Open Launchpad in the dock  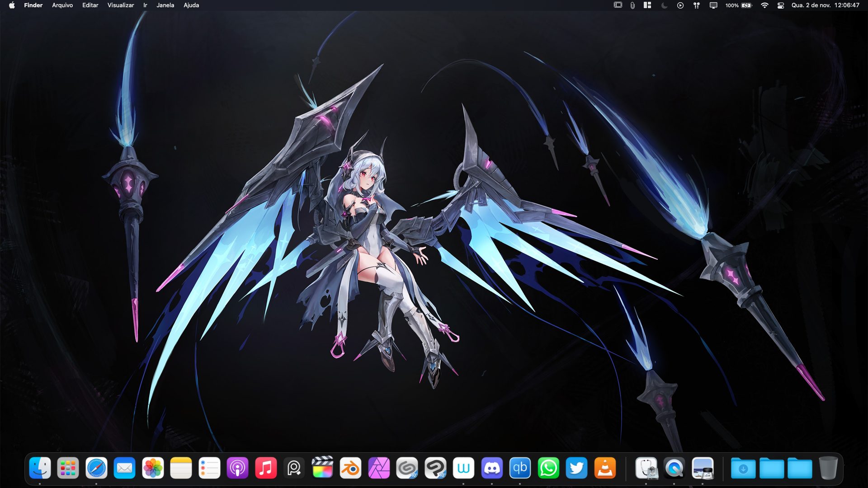pos(68,468)
